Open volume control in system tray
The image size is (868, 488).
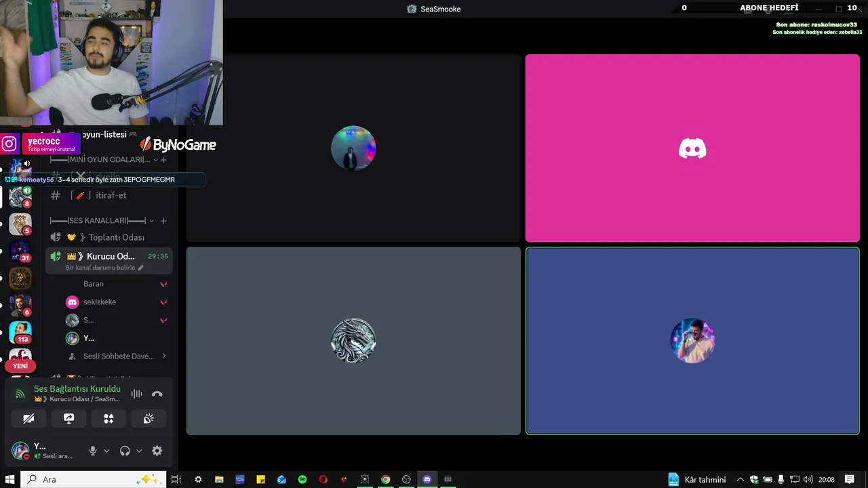pos(808,479)
